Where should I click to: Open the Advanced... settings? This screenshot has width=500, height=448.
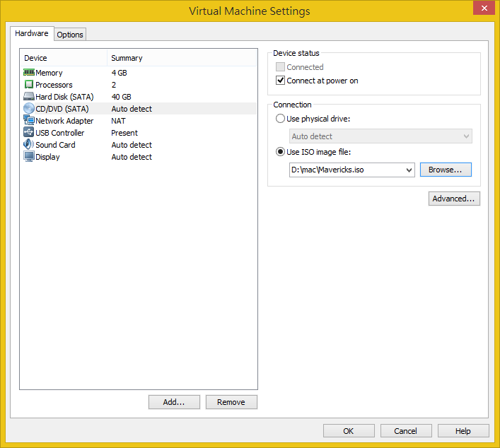[x=454, y=199]
